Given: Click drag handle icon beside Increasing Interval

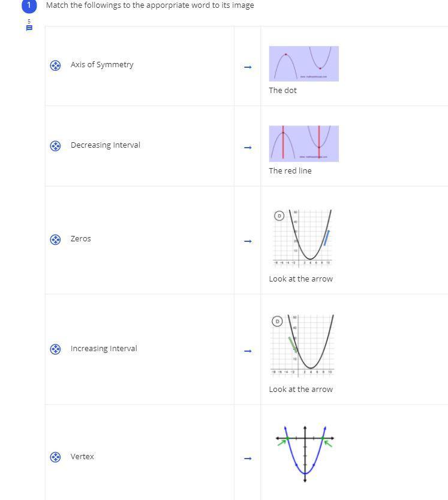Looking at the screenshot, I should [55, 349].
